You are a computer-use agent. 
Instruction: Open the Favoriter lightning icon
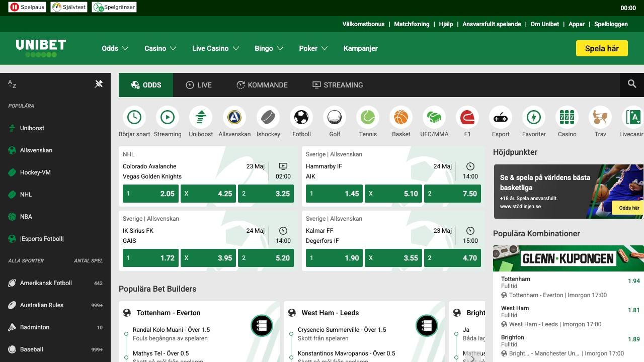click(x=534, y=117)
